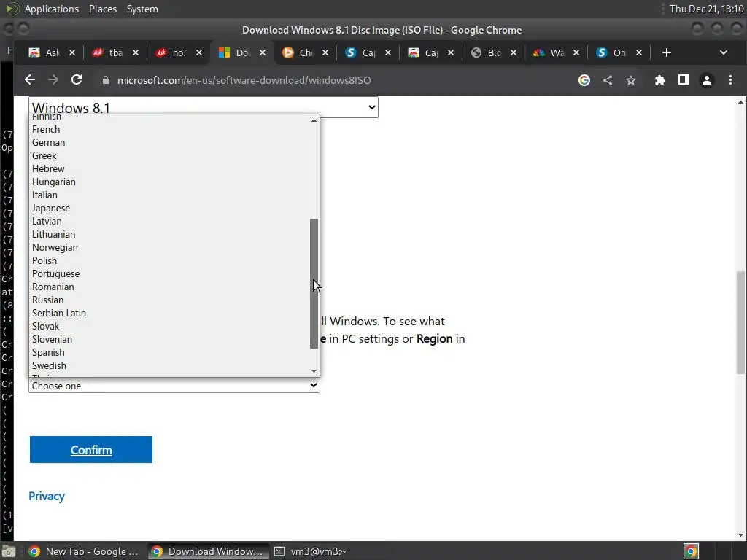Open the Google icon in address bar
The image size is (747, 560).
[584, 80]
